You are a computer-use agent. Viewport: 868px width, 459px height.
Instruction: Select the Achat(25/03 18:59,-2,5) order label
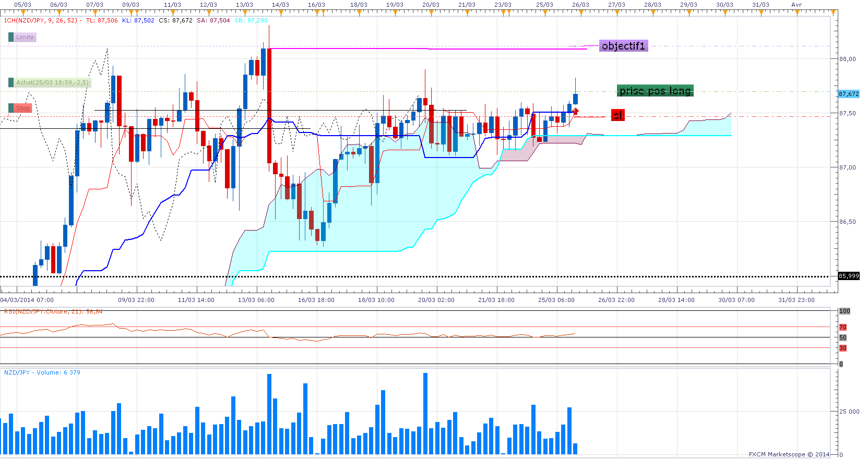click(52, 82)
